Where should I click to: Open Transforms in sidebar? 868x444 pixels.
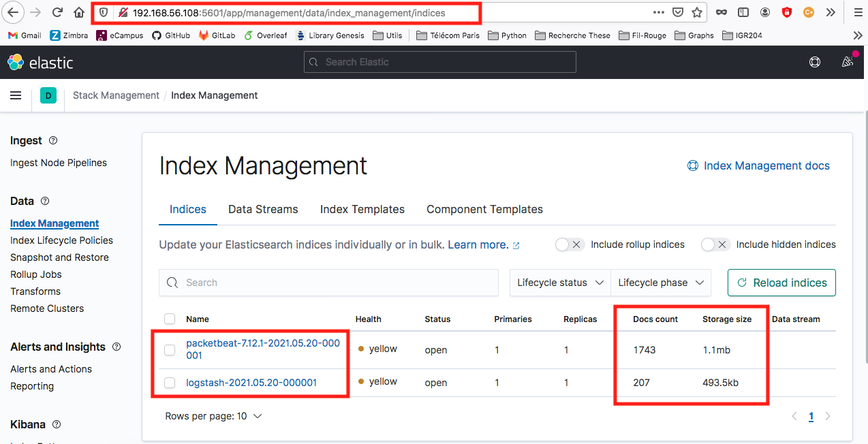tap(35, 291)
